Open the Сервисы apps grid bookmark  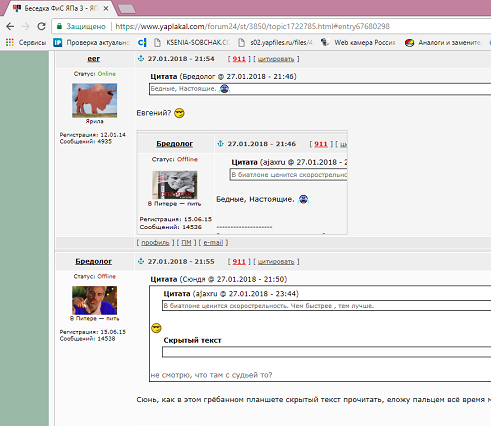(26, 43)
